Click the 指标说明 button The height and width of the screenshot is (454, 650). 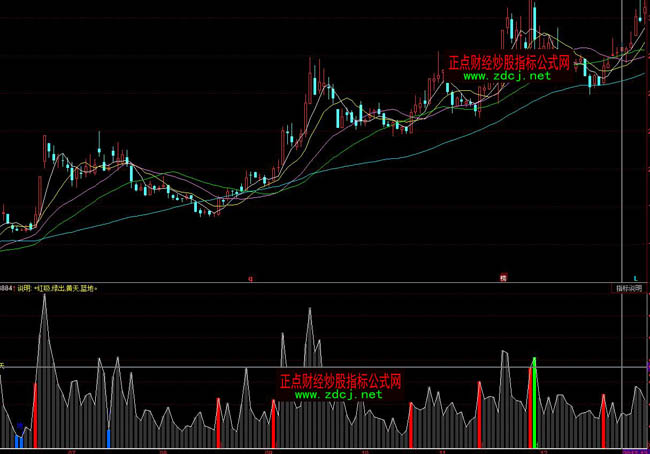628,288
